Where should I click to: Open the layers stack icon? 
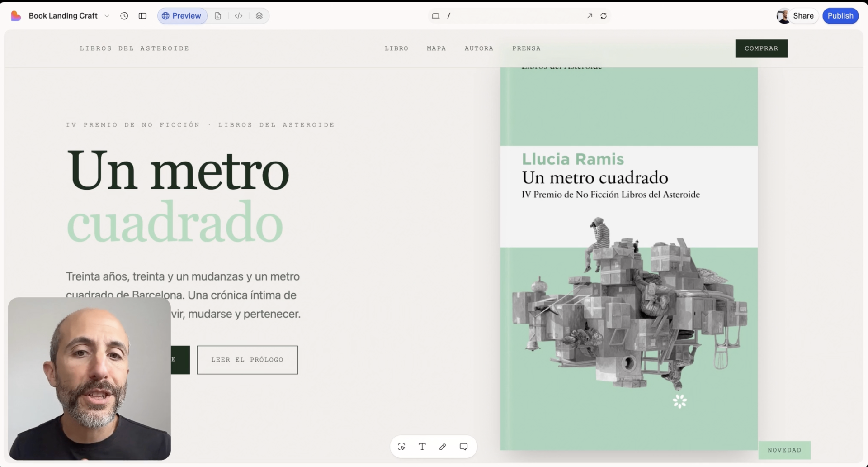coord(259,16)
